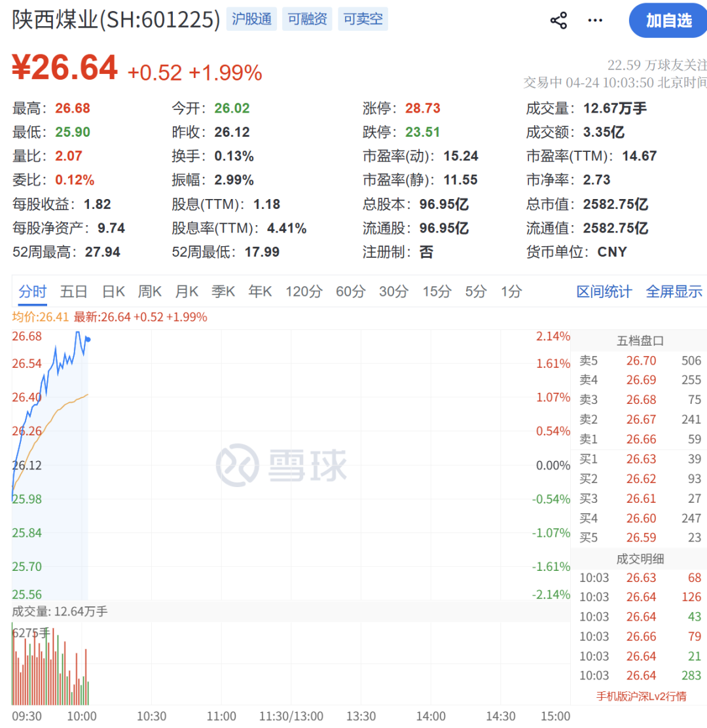
Task: Select the 60分 interval tab
Action: pyautogui.click(x=351, y=292)
